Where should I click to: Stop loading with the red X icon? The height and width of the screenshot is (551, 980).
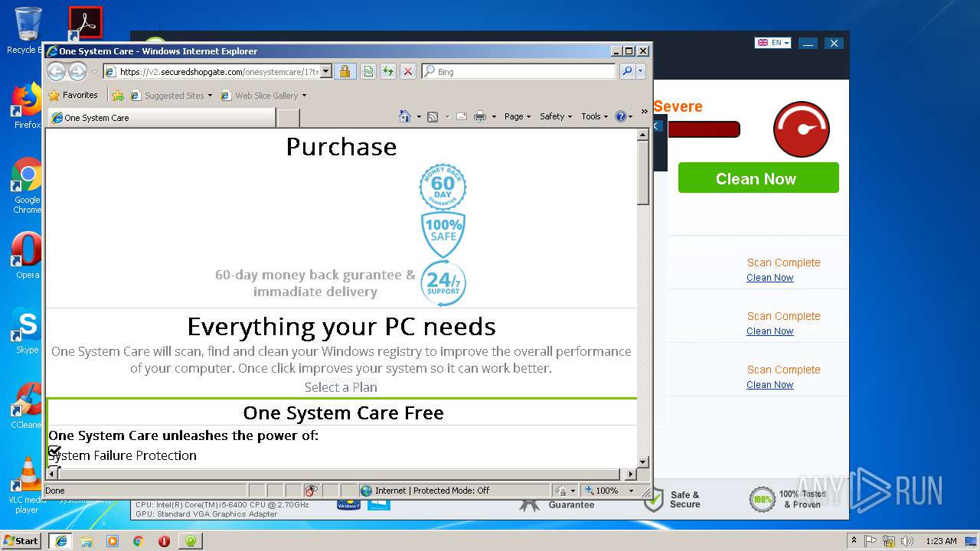click(x=408, y=71)
